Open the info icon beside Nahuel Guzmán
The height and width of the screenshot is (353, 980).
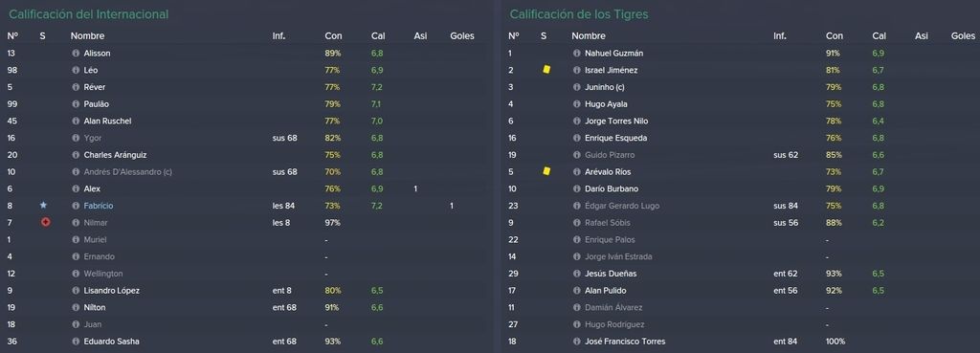[577, 54]
